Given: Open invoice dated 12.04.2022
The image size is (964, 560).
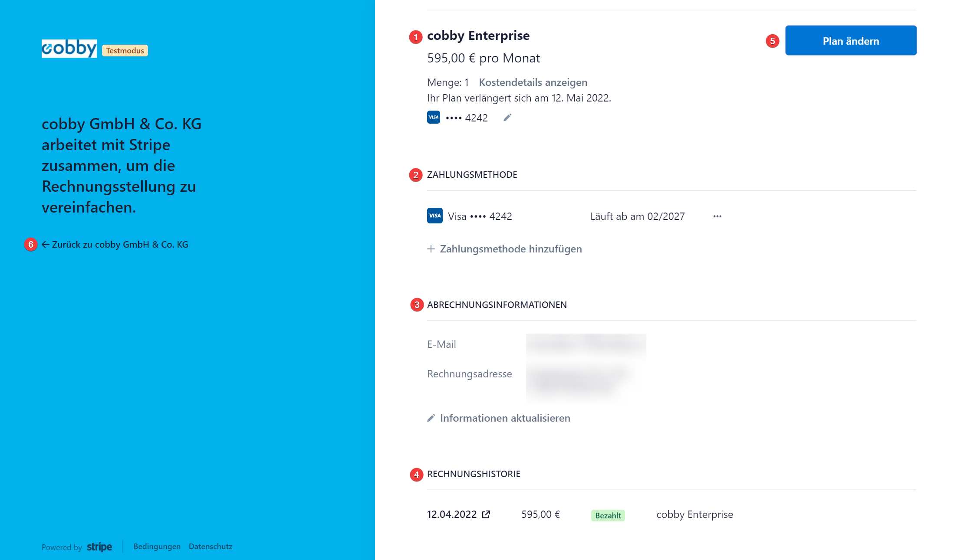Looking at the screenshot, I should pos(452,514).
